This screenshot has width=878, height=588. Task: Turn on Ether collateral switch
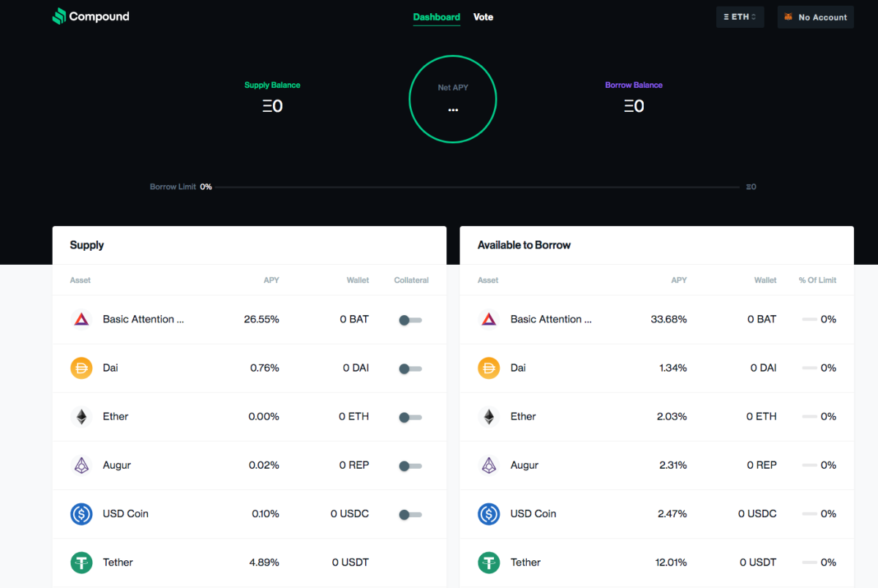[410, 418]
